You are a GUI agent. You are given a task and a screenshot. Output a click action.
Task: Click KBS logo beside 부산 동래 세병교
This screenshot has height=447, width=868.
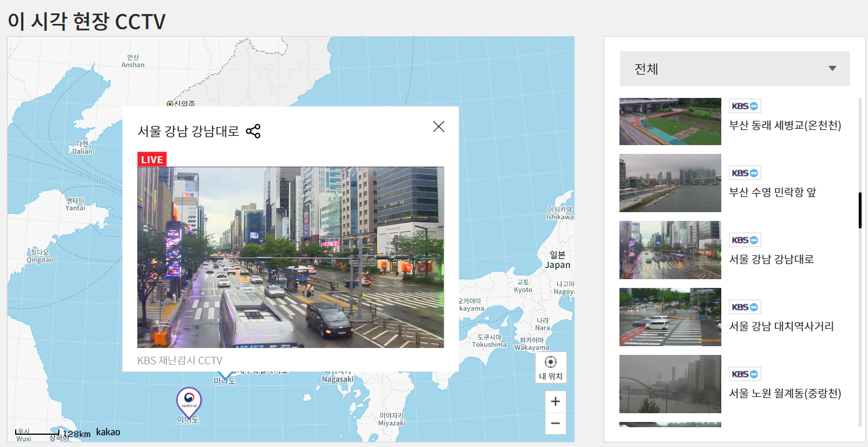pyautogui.click(x=745, y=106)
